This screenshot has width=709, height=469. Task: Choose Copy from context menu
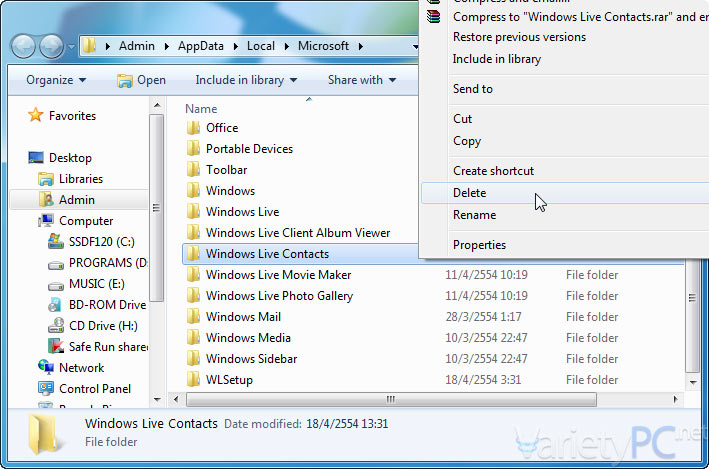point(467,141)
